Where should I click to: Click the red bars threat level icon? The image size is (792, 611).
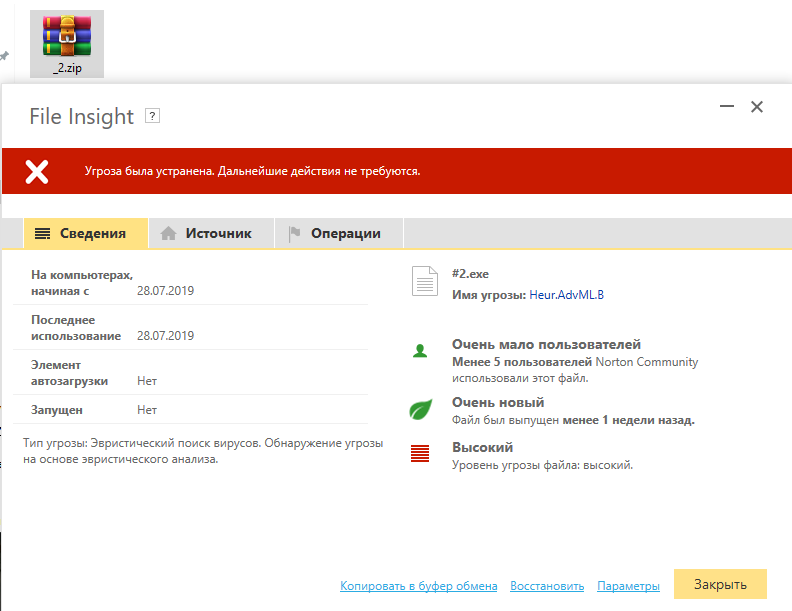tap(420, 453)
